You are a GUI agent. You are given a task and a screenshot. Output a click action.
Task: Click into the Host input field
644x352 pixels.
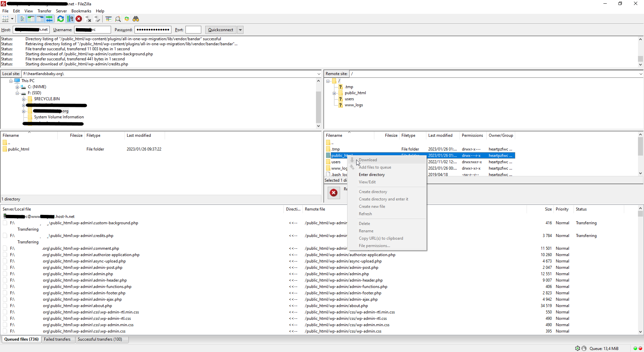[31, 30]
